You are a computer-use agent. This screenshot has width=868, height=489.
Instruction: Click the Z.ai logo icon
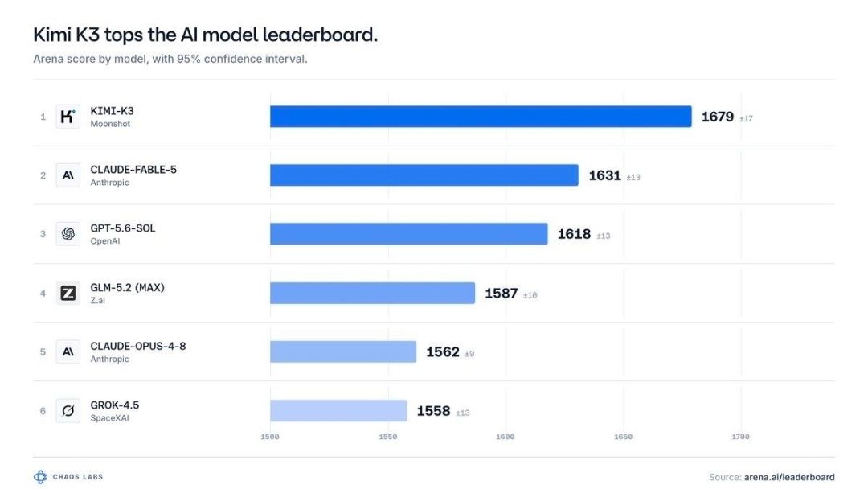(x=68, y=293)
